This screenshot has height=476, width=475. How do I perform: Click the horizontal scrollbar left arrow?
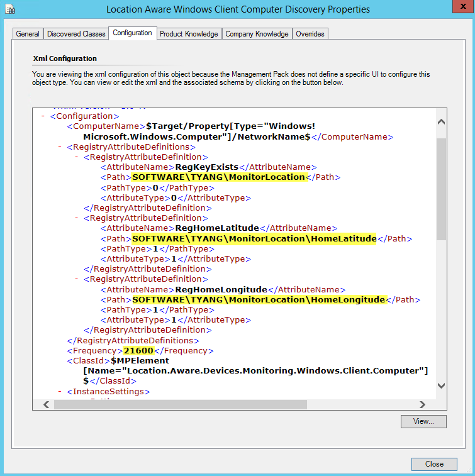click(x=47, y=404)
